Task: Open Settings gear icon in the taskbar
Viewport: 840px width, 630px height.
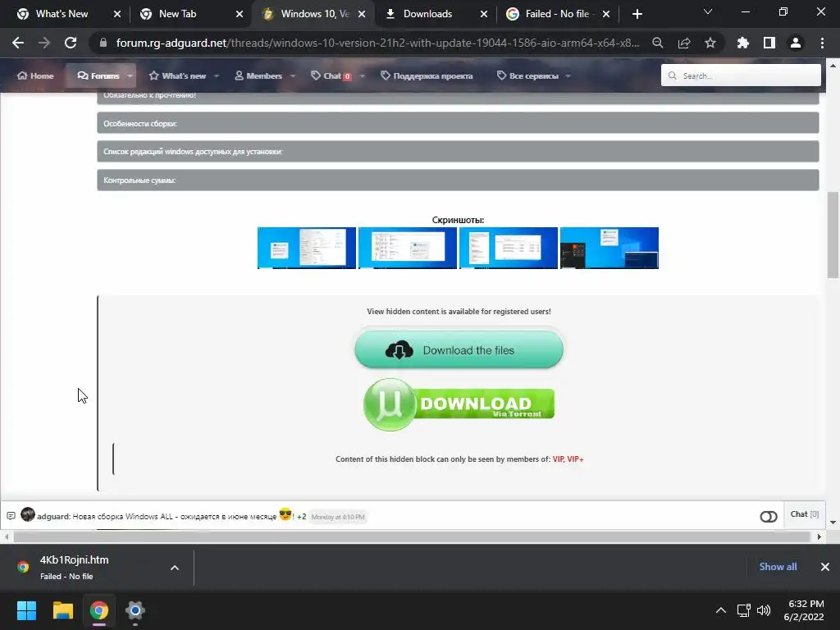Action: (x=135, y=610)
